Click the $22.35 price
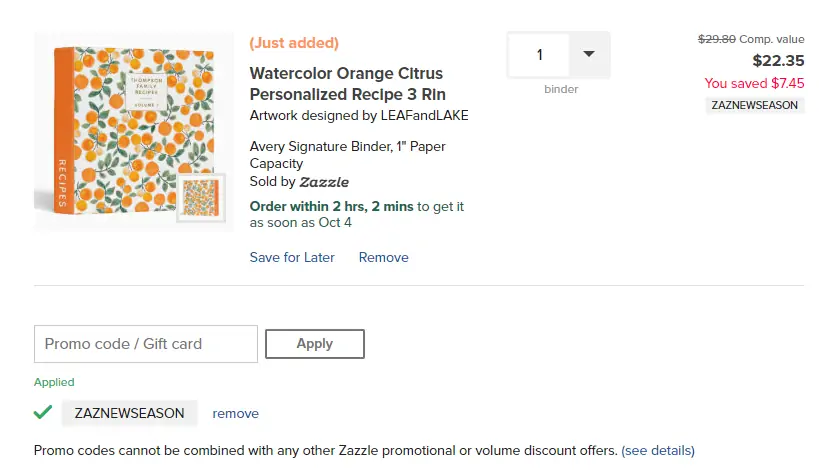 click(x=778, y=61)
